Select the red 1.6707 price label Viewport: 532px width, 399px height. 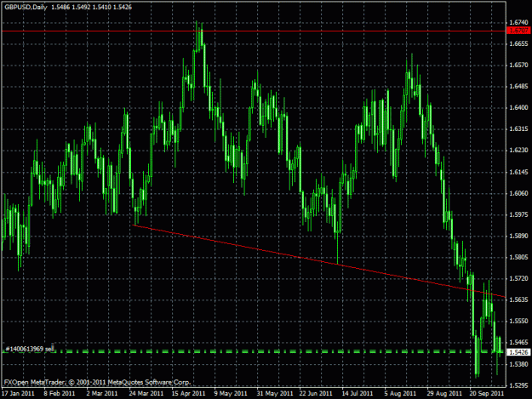pyautogui.click(x=518, y=31)
